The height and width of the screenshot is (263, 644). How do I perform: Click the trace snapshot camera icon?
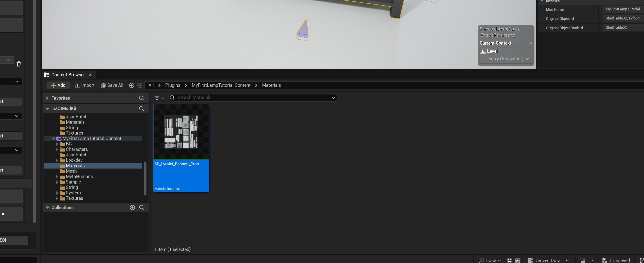518,260
